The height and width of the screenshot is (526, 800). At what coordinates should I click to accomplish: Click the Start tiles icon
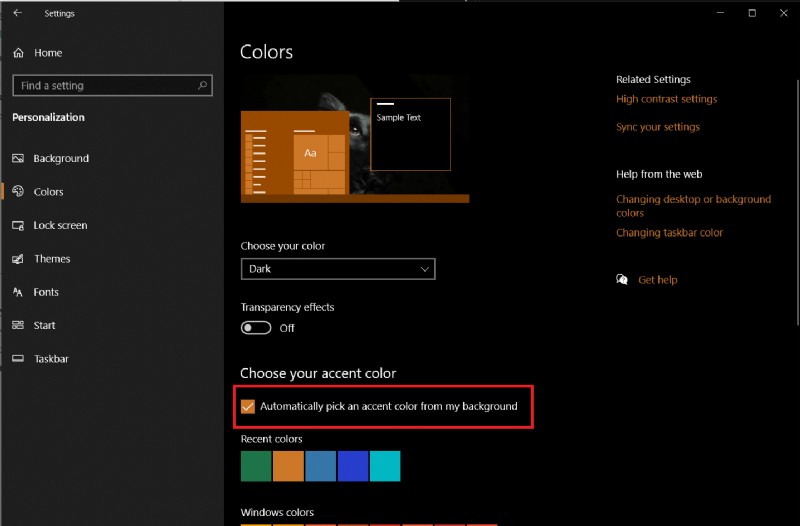coord(18,325)
